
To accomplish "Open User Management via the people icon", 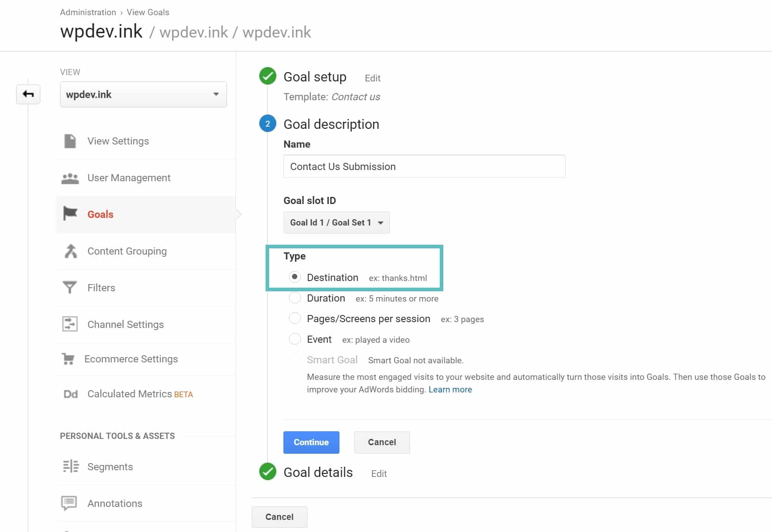I will [70, 178].
